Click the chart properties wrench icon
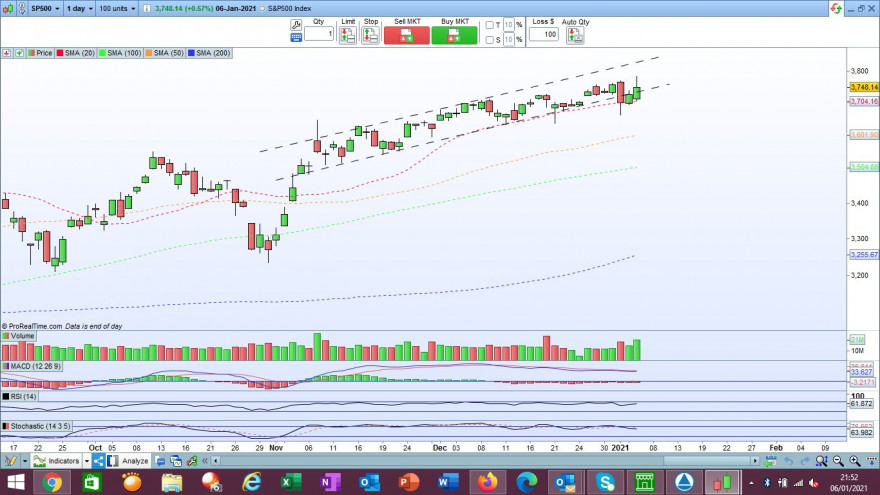Viewport: 880px width, 495px height. tap(192, 461)
